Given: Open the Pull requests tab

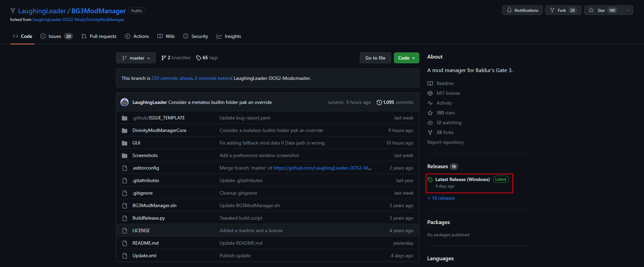Looking at the screenshot, I should tap(99, 37).
